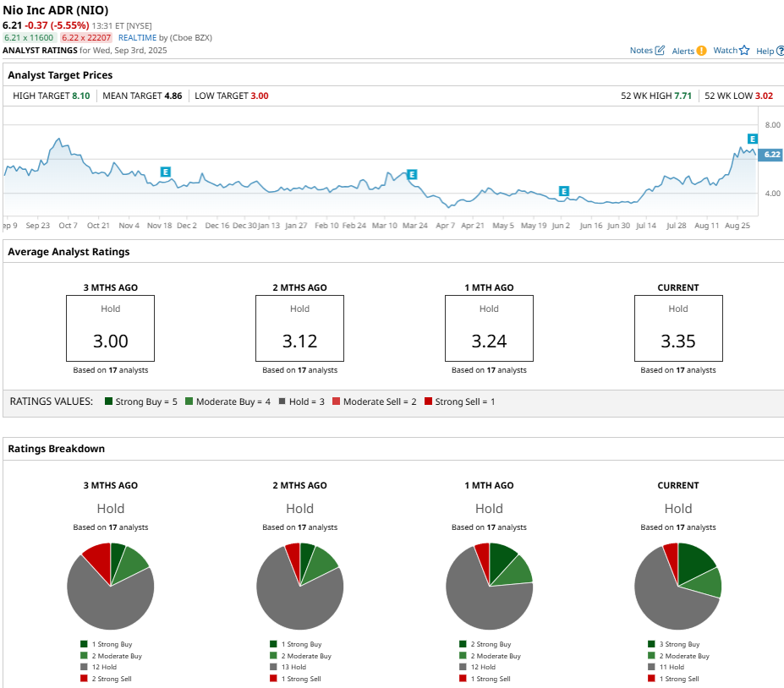
Task: Click the -0.37 (-5.55%) price change
Action: coord(57,25)
